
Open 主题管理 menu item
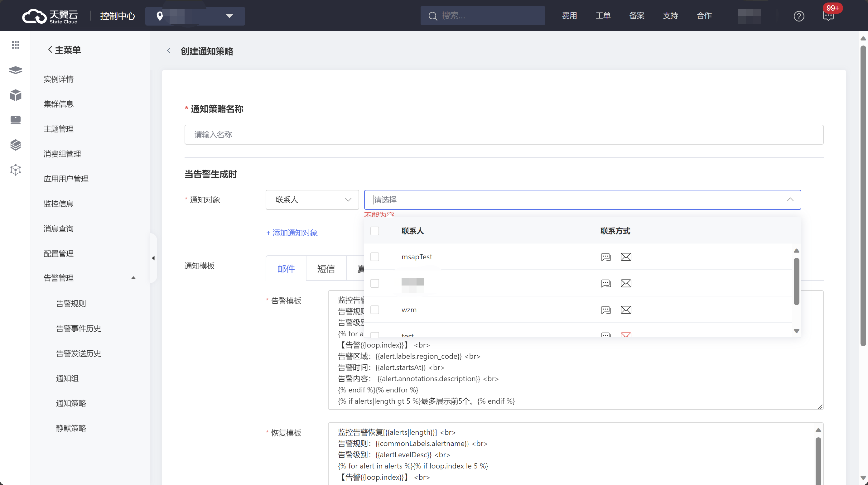pos(59,129)
